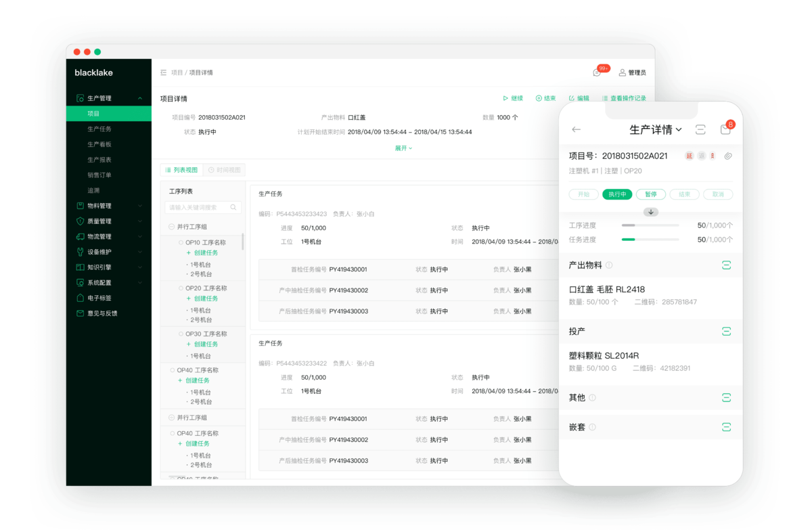Image resolution: width=812 pixels, height=530 pixels.
Task: Click the 结束 button in project header
Action: (545, 98)
